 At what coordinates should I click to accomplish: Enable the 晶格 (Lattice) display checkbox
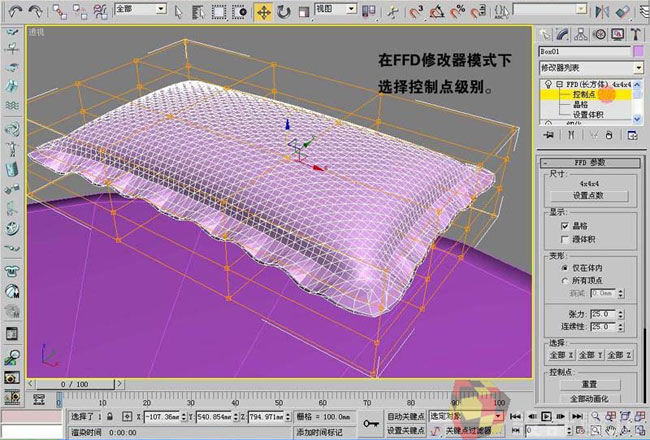(x=566, y=228)
